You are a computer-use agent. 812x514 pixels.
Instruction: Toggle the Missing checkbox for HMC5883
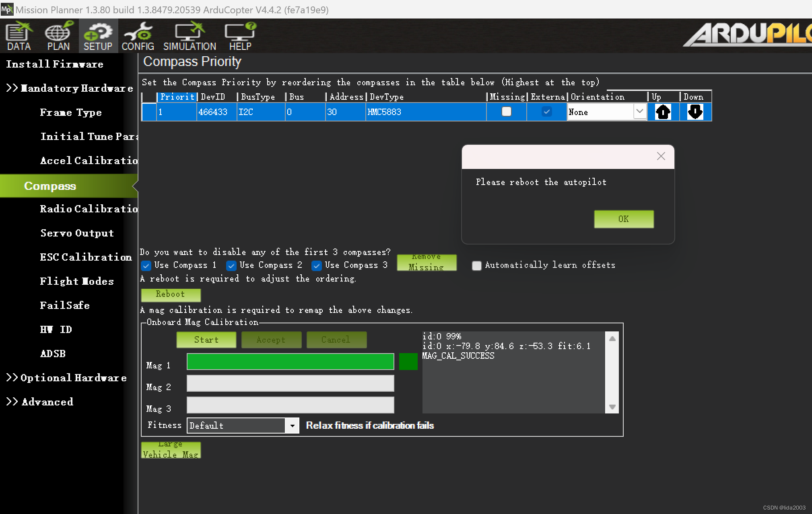506,111
